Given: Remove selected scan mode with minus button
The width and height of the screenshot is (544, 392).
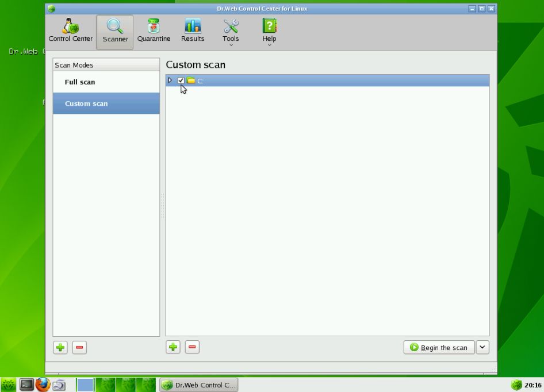Looking at the screenshot, I should pos(79,347).
